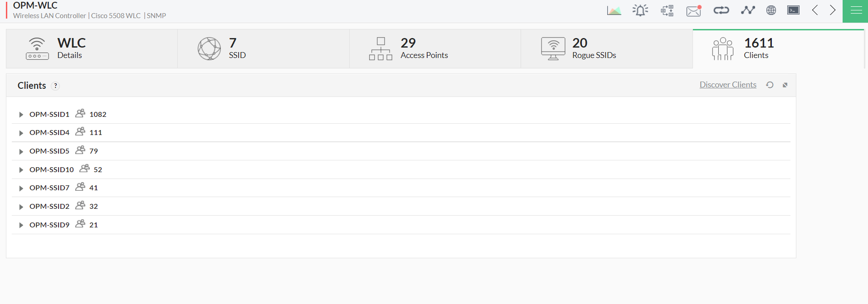Screen dimensions: 868x304
Task: Click the dependency link icon in the toolbar
Action: (x=721, y=10)
